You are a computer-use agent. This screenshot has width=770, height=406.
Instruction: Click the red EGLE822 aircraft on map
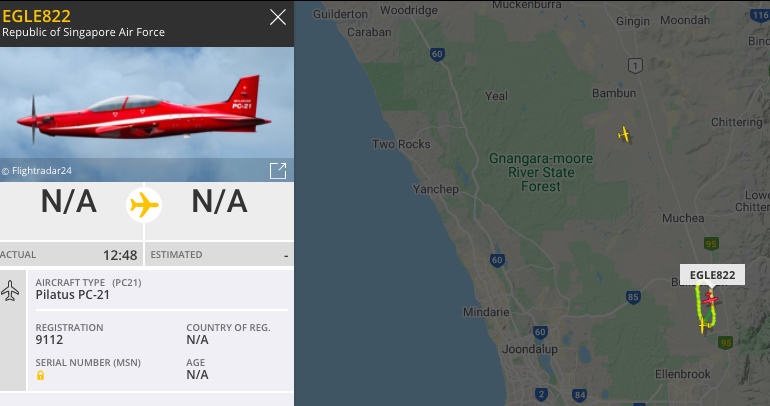[x=710, y=298]
